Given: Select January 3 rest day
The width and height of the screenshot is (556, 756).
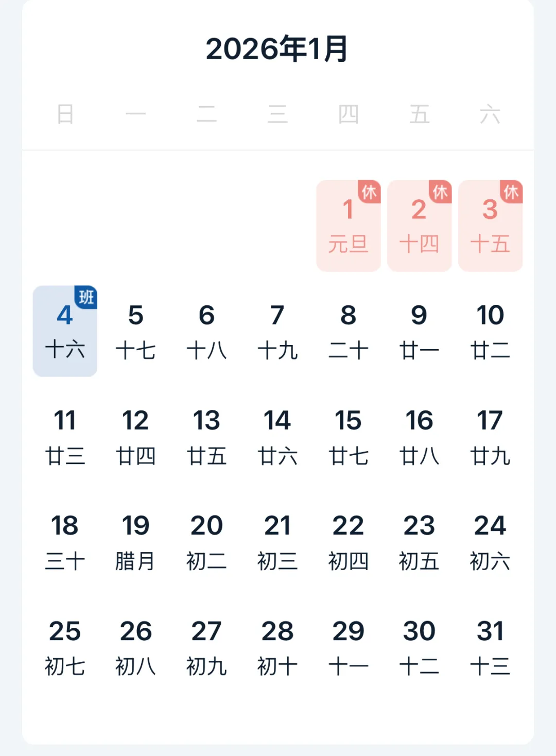Looking at the screenshot, I should pos(490,226).
